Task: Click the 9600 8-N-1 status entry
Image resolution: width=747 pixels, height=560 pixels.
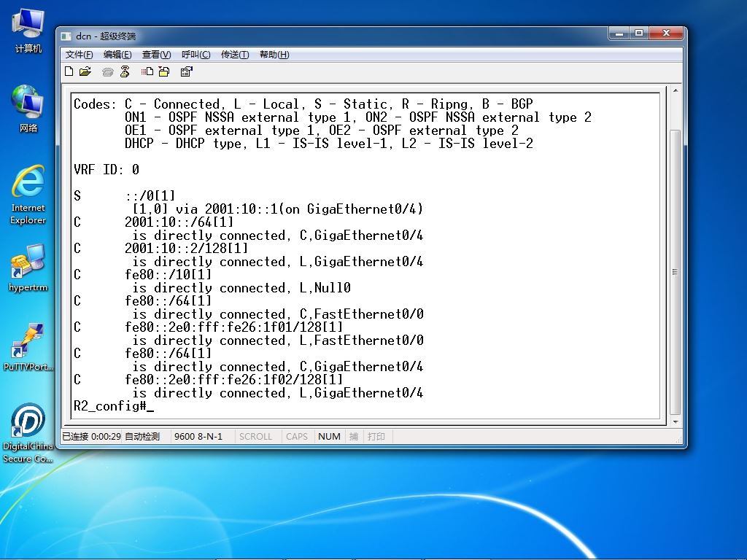Action: point(198,437)
